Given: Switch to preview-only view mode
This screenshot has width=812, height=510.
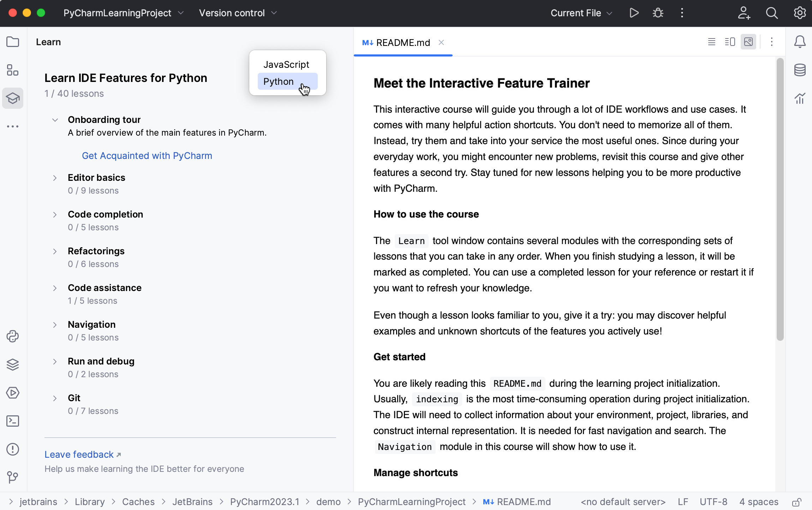Looking at the screenshot, I should [748, 42].
